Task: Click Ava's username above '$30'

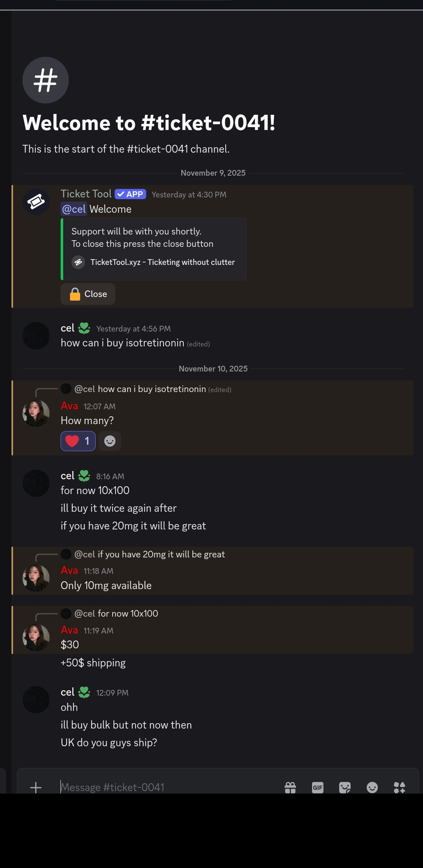Action: (69, 630)
